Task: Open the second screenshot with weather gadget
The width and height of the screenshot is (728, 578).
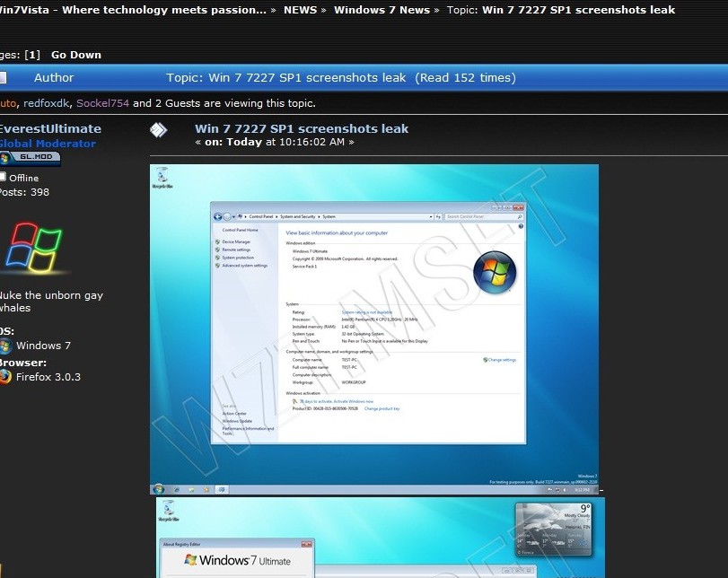Action: (x=381, y=538)
